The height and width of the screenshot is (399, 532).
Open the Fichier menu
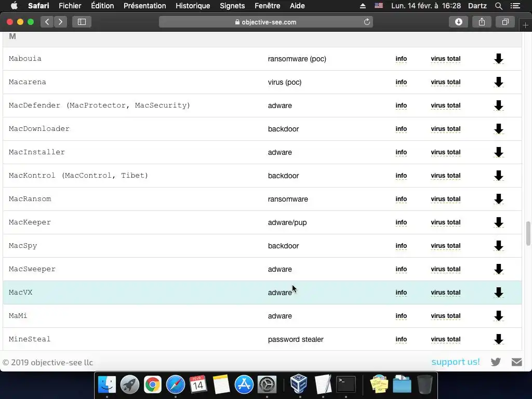[70, 6]
